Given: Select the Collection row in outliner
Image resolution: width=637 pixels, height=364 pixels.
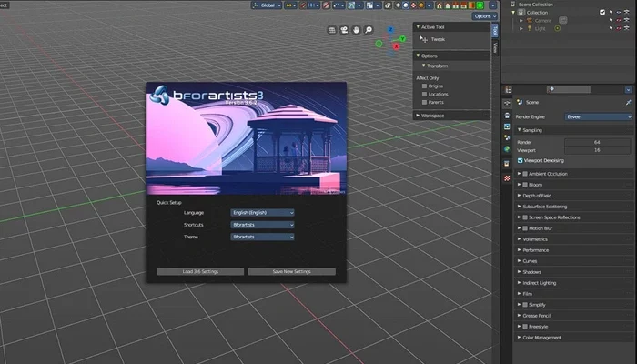Looking at the screenshot, I should tap(569, 12).
